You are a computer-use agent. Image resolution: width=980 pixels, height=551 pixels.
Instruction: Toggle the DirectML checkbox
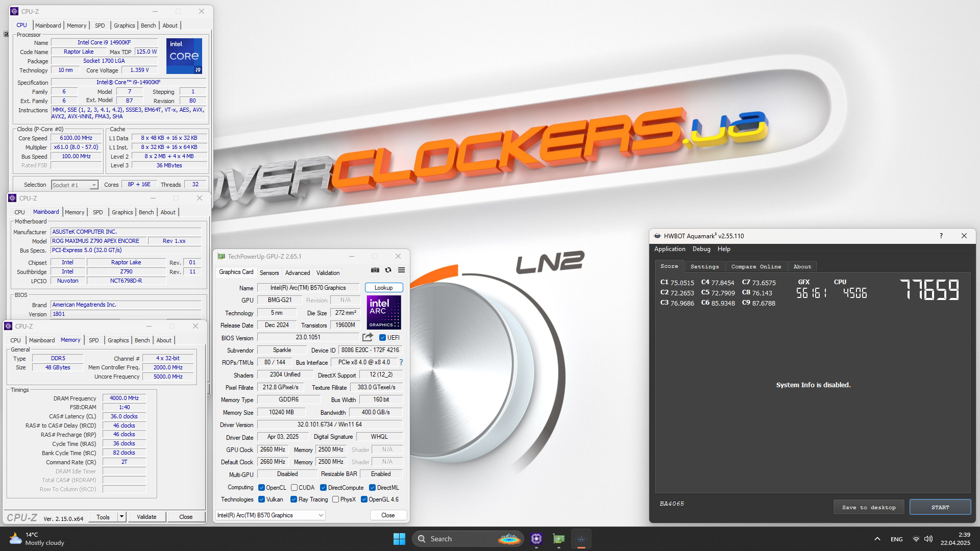[x=372, y=488]
